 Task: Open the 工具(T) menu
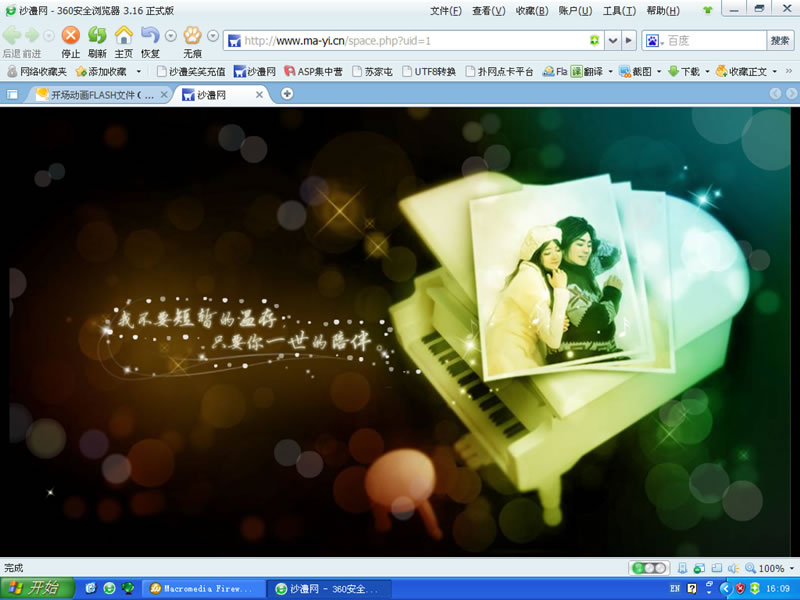tap(619, 11)
